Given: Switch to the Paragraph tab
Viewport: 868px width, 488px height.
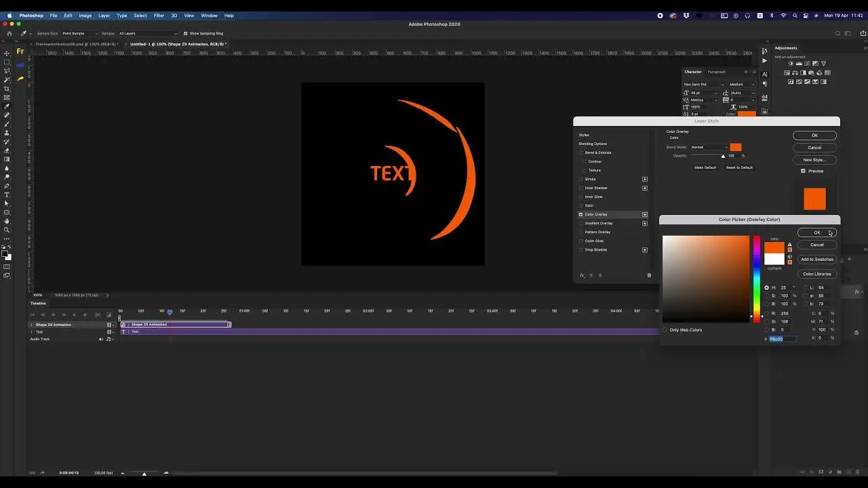Looking at the screenshot, I should click(x=716, y=72).
